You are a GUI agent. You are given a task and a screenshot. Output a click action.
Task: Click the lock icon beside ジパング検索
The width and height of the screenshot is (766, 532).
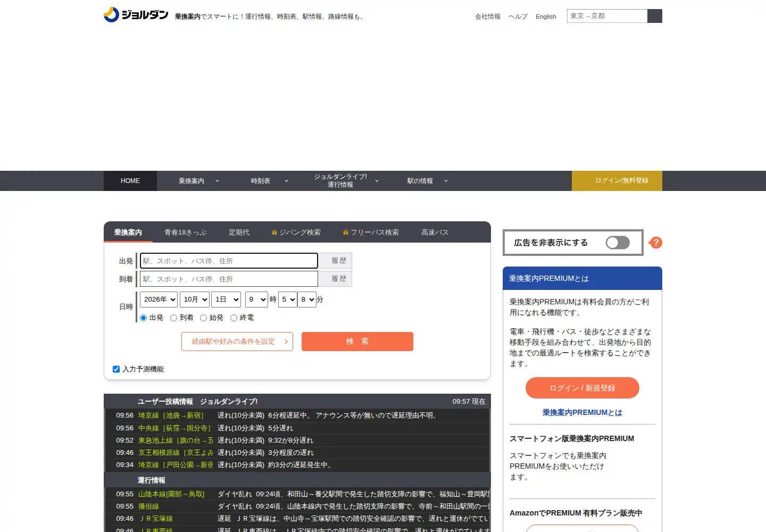point(274,232)
